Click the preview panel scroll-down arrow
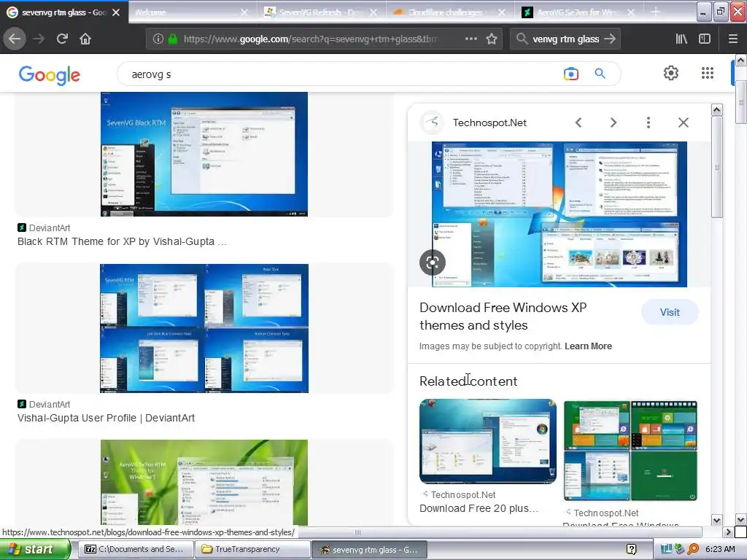The height and width of the screenshot is (560, 747). (716, 520)
